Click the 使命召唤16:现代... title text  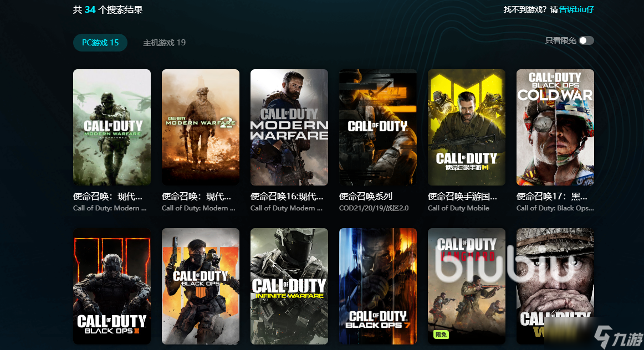287,197
